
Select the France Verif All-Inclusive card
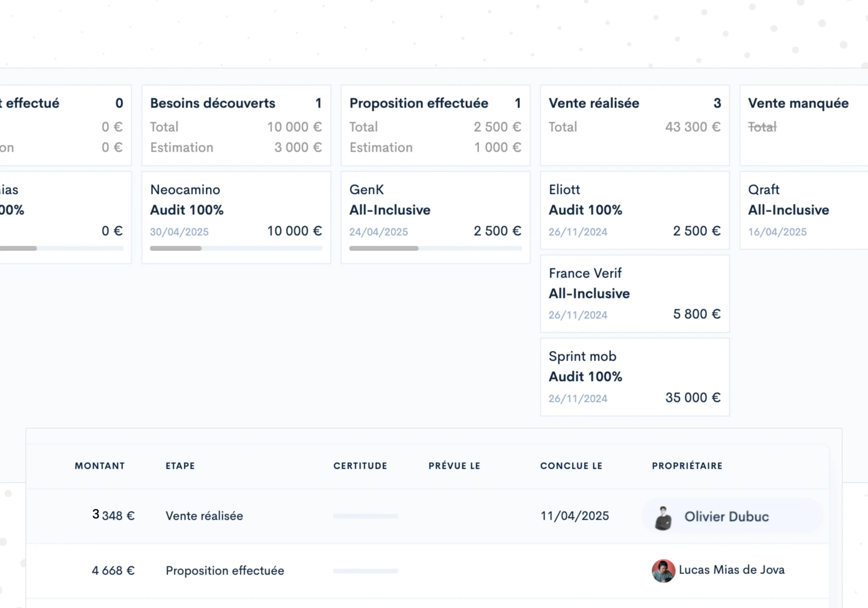[x=635, y=294]
